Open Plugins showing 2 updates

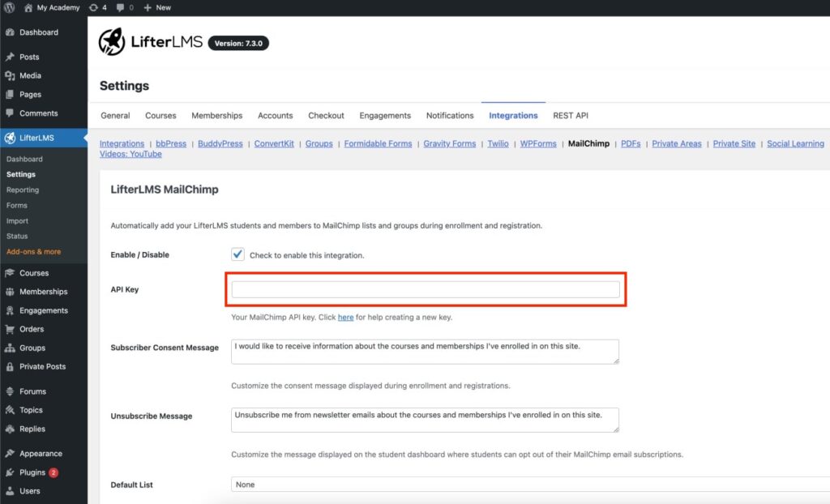tap(32, 472)
